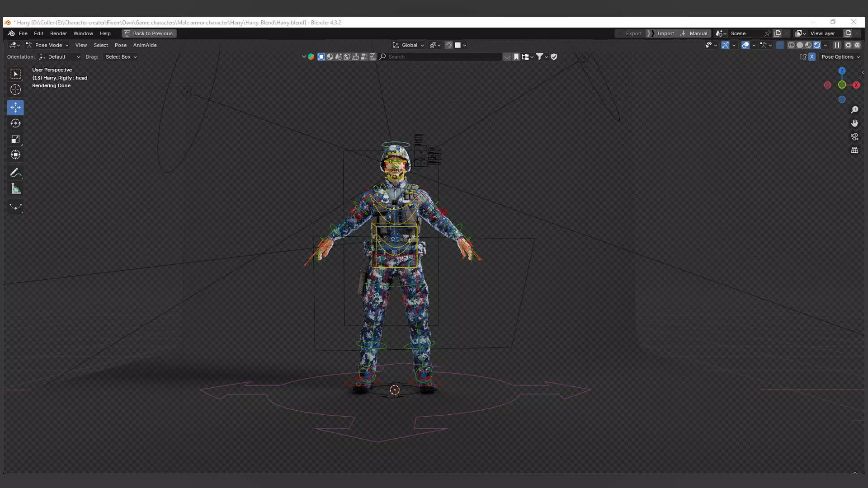
Task: Open the Pose menu
Action: [x=120, y=45]
